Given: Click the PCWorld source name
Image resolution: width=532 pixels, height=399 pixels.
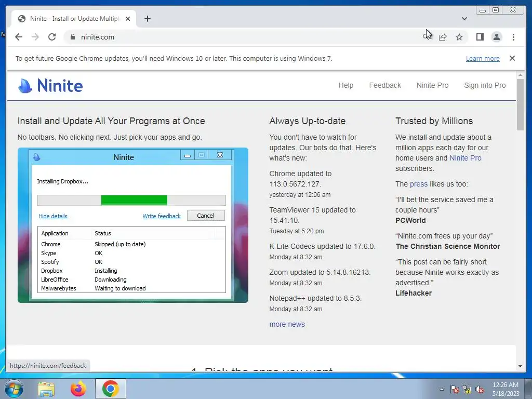Looking at the screenshot, I should [x=410, y=220].
